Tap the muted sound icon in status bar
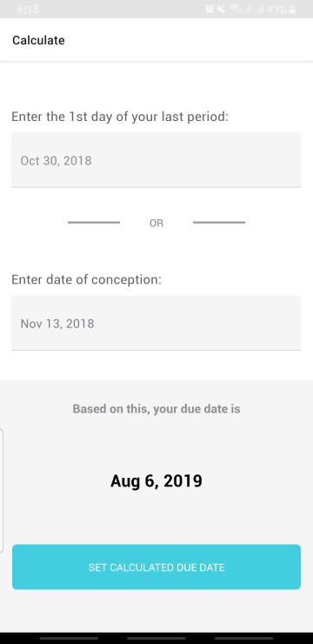The image size is (313, 644). click(222, 9)
